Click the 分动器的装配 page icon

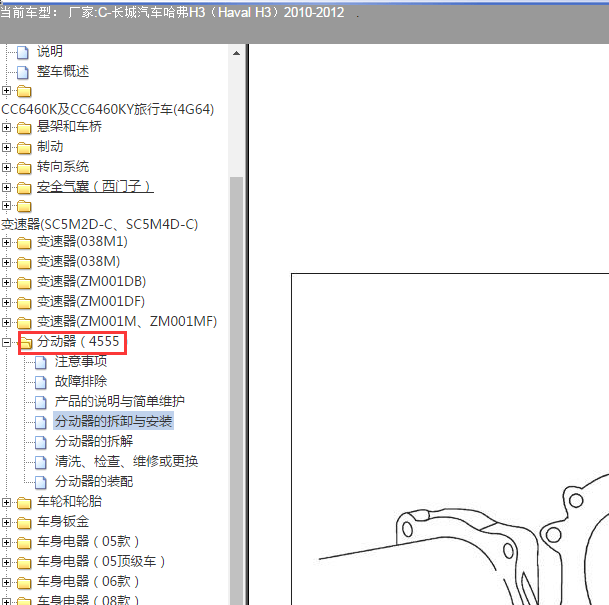[40, 482]
